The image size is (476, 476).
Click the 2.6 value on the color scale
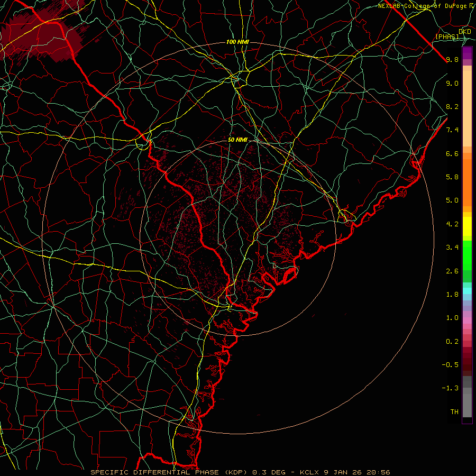(x=452, y=271)
